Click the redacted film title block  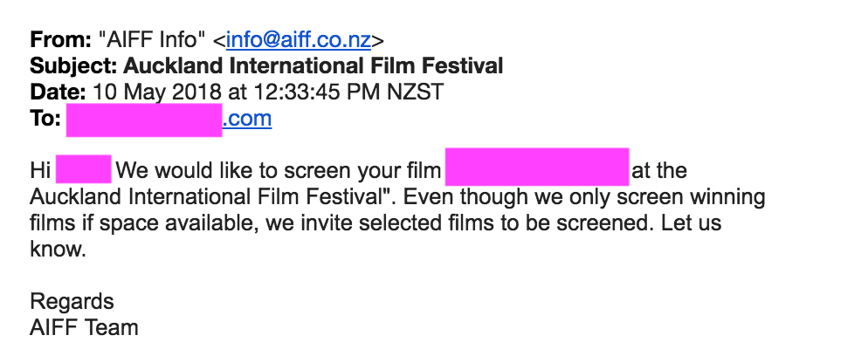pos(536,168)
